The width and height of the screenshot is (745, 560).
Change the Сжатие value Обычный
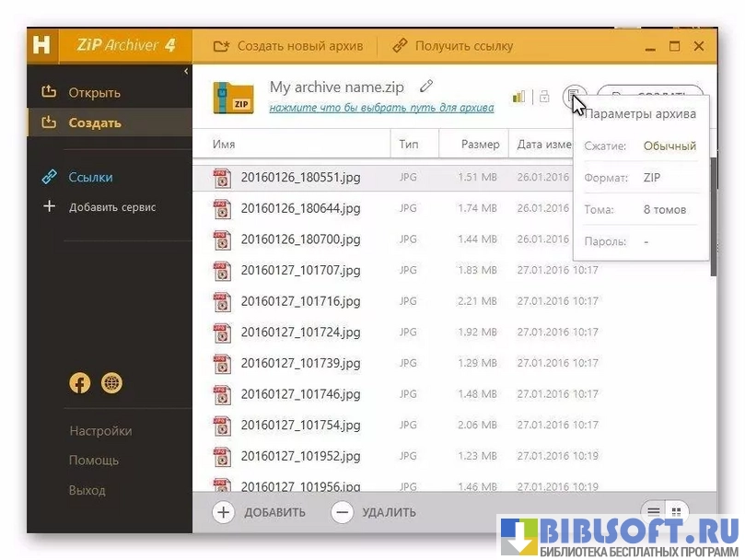pos(669,146)
